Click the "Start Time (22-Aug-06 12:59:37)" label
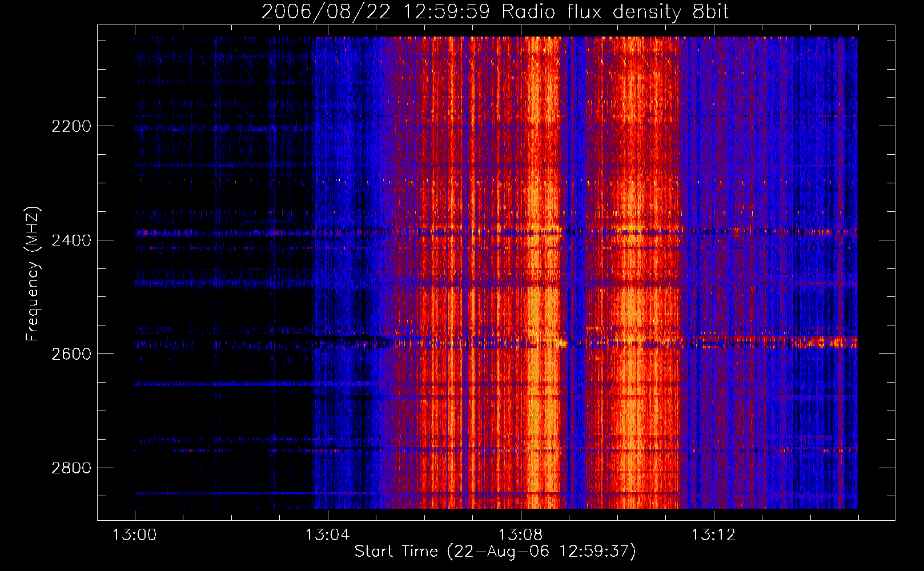The height and width of the screenshot is (571, 924). [495, 552]
